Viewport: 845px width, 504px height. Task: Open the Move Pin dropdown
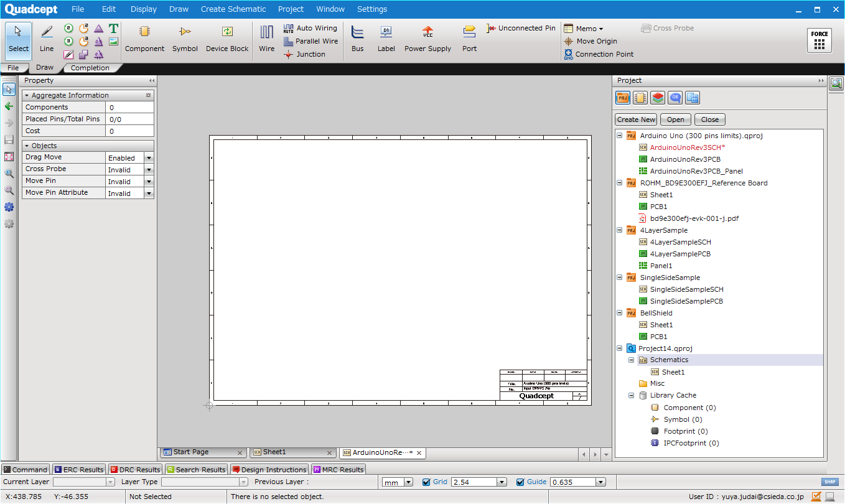tap(149, 182)
